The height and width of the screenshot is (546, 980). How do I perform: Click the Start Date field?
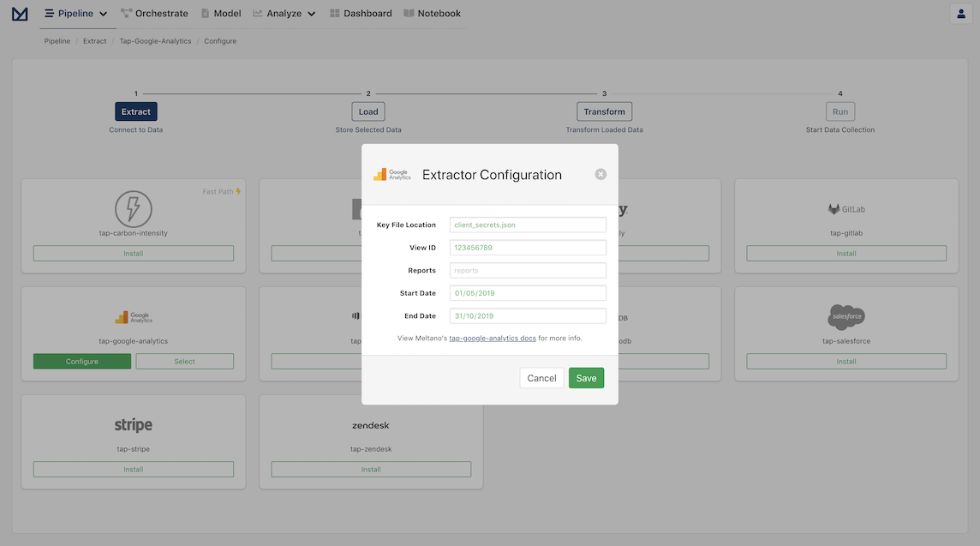point(528,292)
